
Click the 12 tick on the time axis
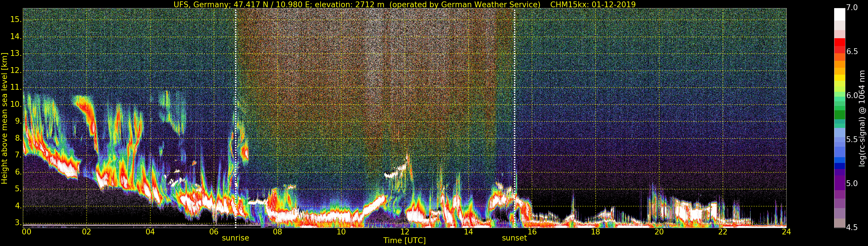tap(405, 232)
